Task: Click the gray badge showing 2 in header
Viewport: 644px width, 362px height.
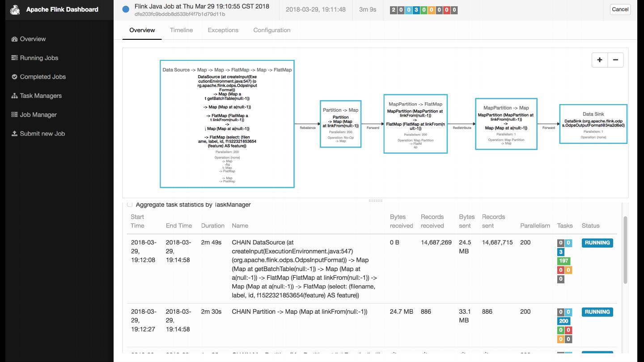Action: point(394,10)
